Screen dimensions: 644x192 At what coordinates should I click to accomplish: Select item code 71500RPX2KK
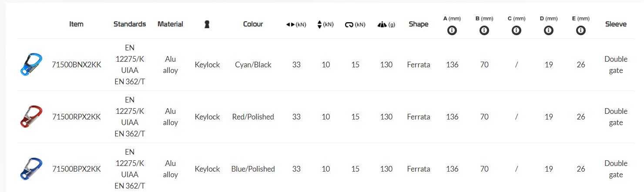pos(76,117)
